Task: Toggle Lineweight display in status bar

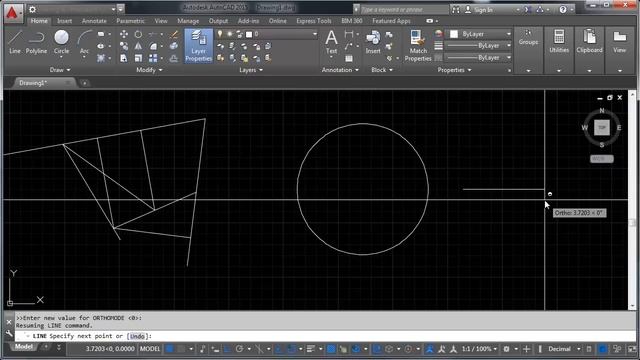Action: (311, 349)
